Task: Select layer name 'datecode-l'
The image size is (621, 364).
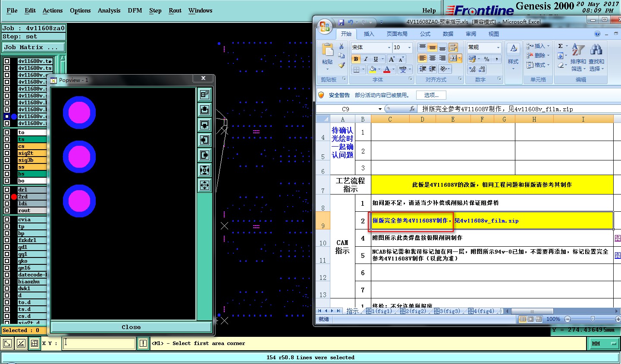Action: click(32, 275)
